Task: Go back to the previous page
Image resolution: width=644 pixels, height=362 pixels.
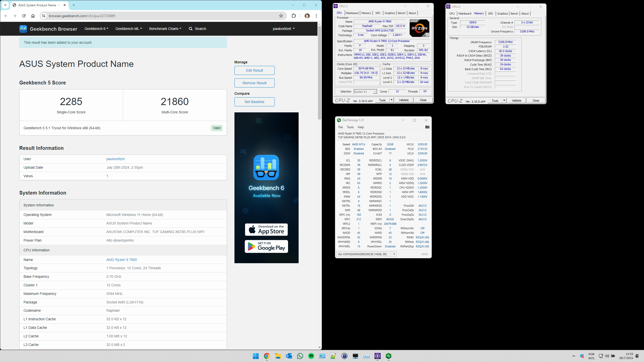Action: point(6,16)
